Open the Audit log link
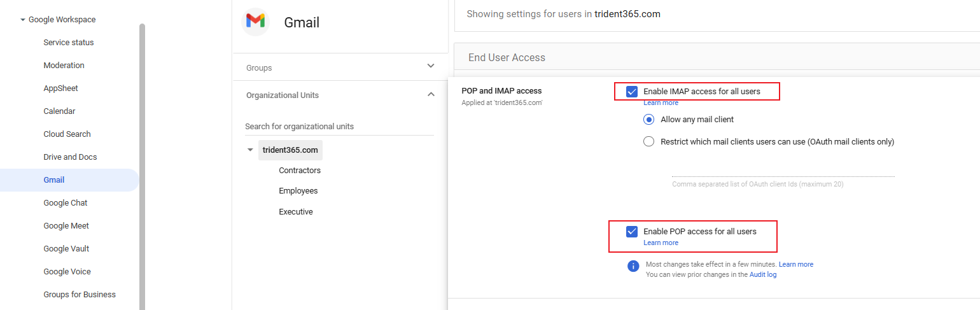This screenshot has height=310, width=980. coord(762,275)
